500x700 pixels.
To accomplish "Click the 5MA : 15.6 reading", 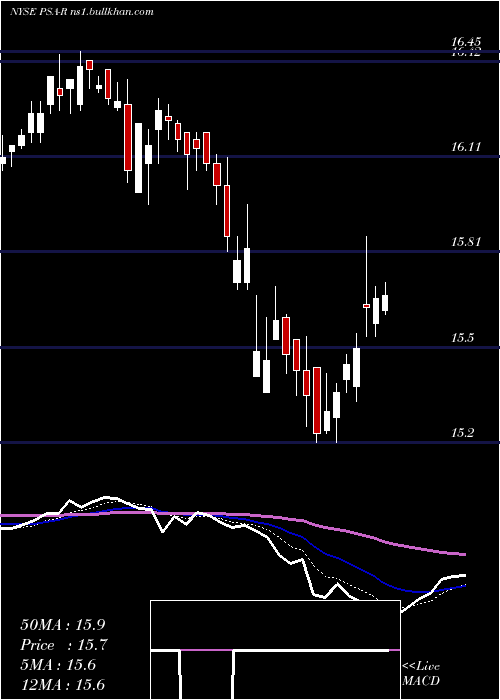I will coord(58,665).
